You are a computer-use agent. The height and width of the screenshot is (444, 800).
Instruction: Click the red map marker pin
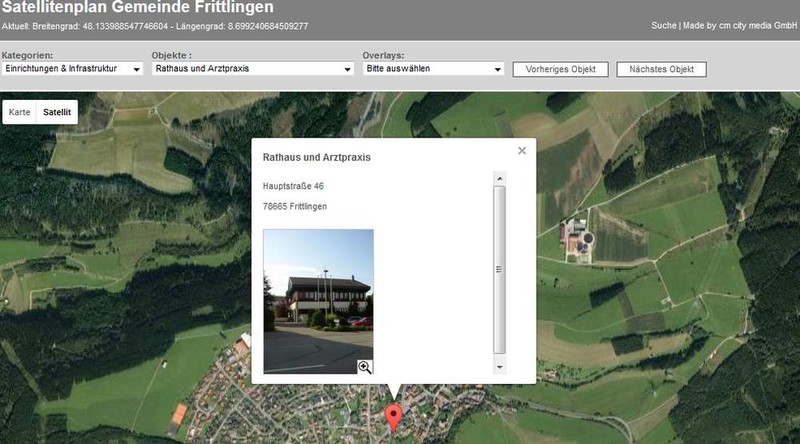point(393,418)
